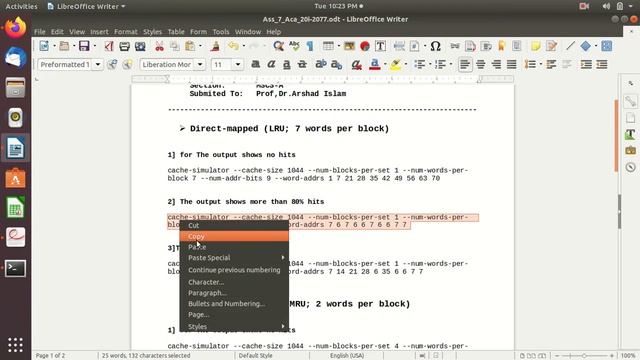This screenshot has height=360, width=640.
Task: Open the font size dropdown
Action: (x=238, y=64)
